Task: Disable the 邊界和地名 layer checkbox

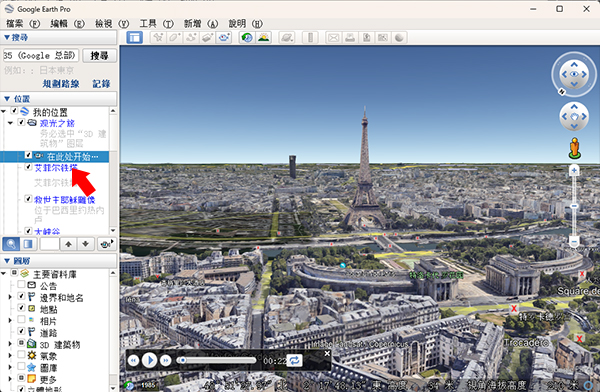Action: (x=21, y=296)
